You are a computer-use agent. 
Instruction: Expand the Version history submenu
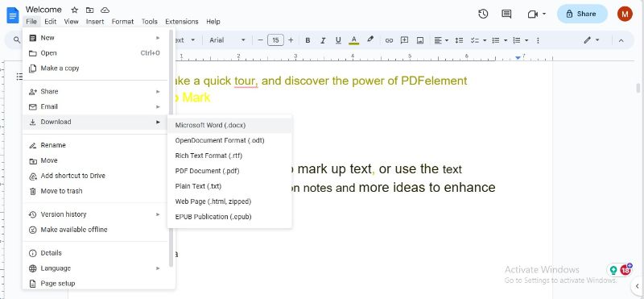(95, 214)
